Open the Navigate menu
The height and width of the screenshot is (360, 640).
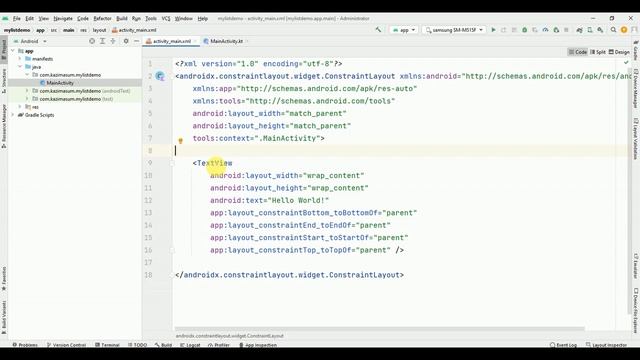(63, 18)
